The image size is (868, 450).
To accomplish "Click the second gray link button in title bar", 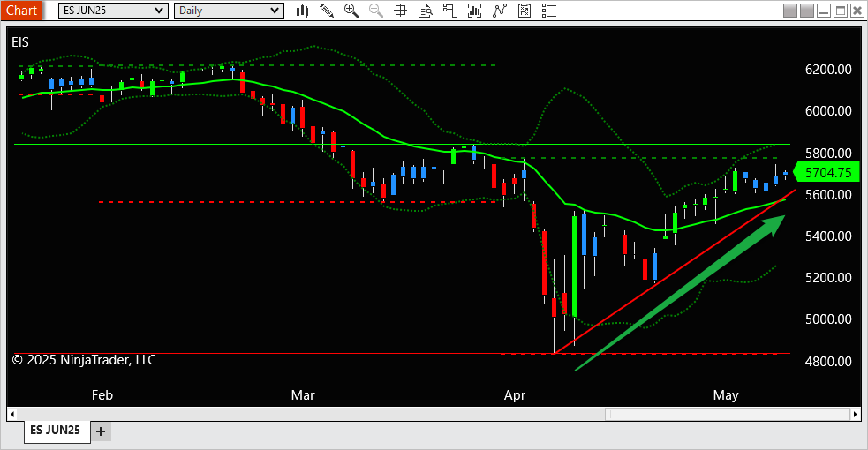I will pyautogui.click(x=807, y=11).
